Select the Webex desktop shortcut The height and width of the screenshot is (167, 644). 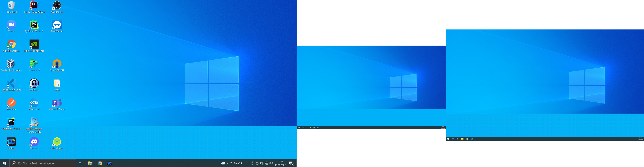coord(11,143)
